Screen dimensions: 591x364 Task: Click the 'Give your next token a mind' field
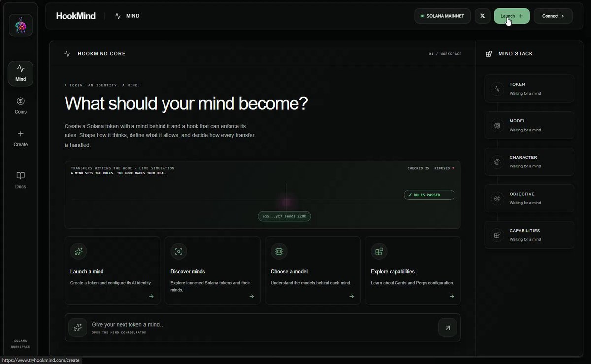(263, 328)
